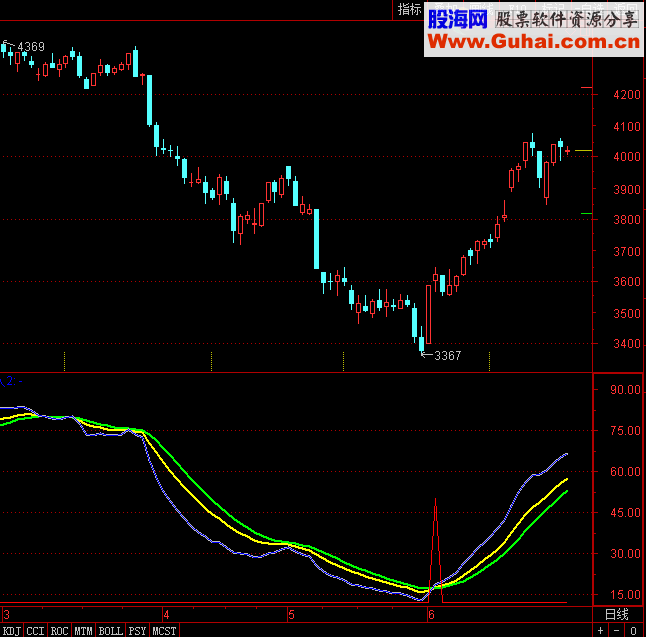
Task: Click month marker 6 on time axis
Action: point(431,615)
